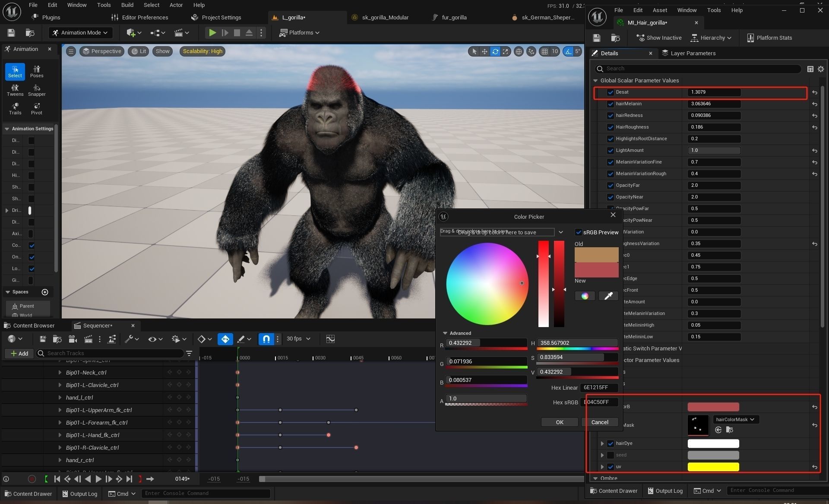The height and width of the screenshot is (504, 829).
Task: Select the Poses tool in Animation panel
Action: [37, 71]
